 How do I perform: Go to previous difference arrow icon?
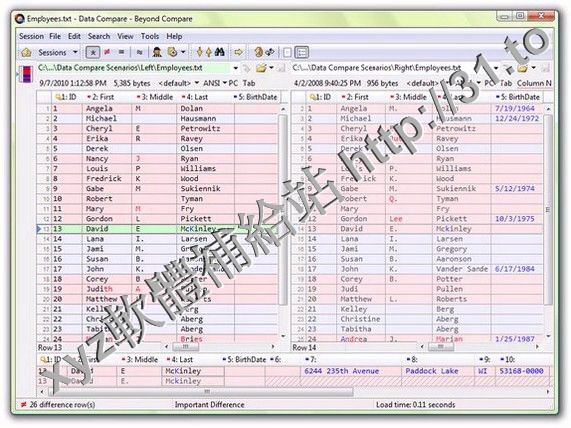pos(209,52)
